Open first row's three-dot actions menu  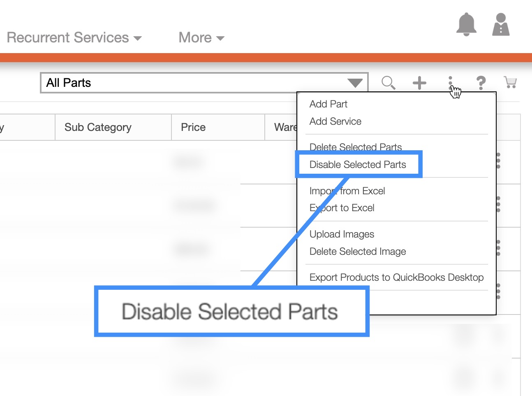click(498, 161)
